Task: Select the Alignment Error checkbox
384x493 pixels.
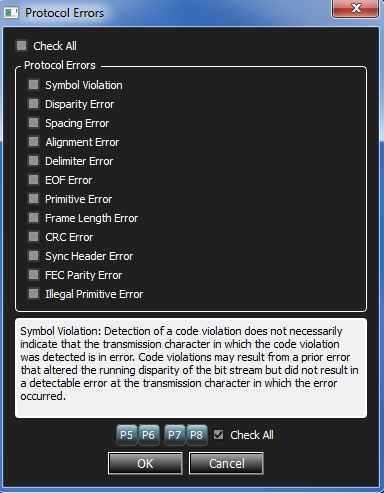Action: point(33,142)
